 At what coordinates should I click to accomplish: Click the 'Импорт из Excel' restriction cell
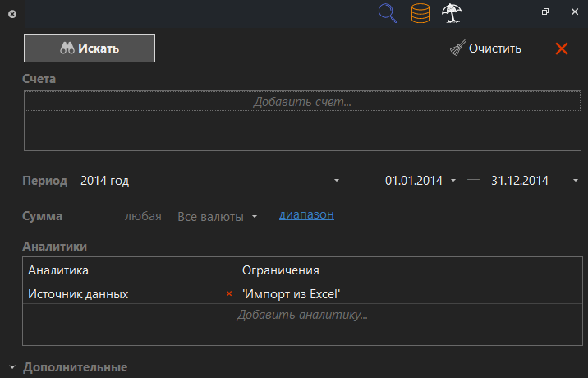point(410,293)
